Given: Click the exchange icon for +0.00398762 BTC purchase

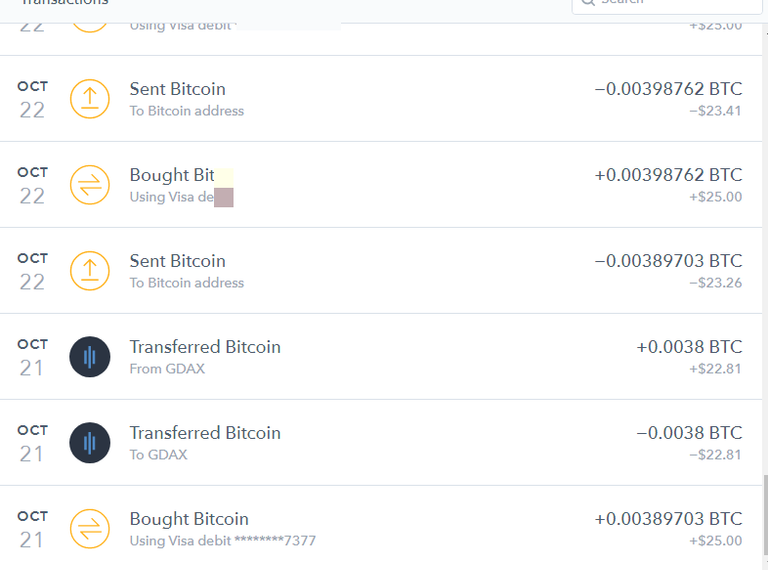Looking at the screenshot, I should (90, 185).
